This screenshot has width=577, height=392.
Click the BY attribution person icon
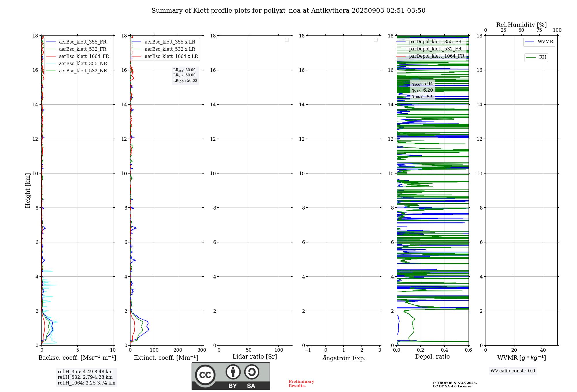233,372
